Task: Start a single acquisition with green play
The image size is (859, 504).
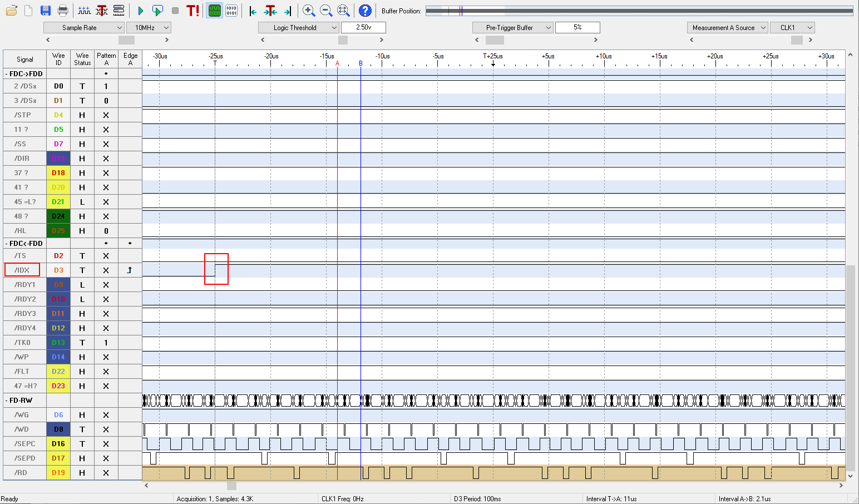Action: coord(140,11)
